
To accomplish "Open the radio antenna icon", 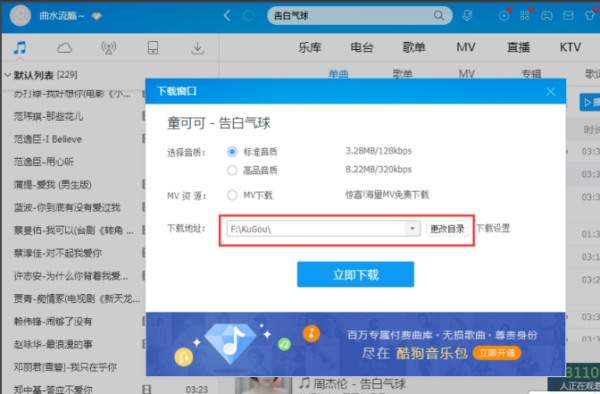I will [109, 48].
